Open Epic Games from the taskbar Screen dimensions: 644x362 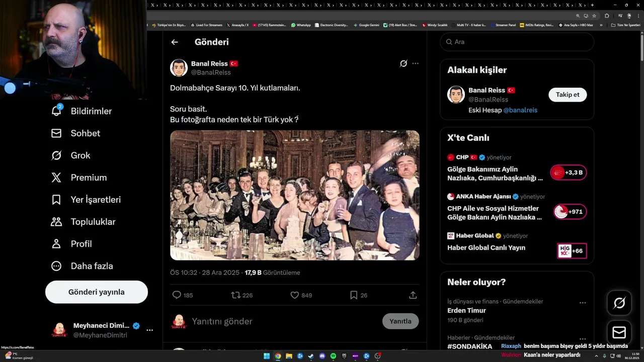[345, 356]
